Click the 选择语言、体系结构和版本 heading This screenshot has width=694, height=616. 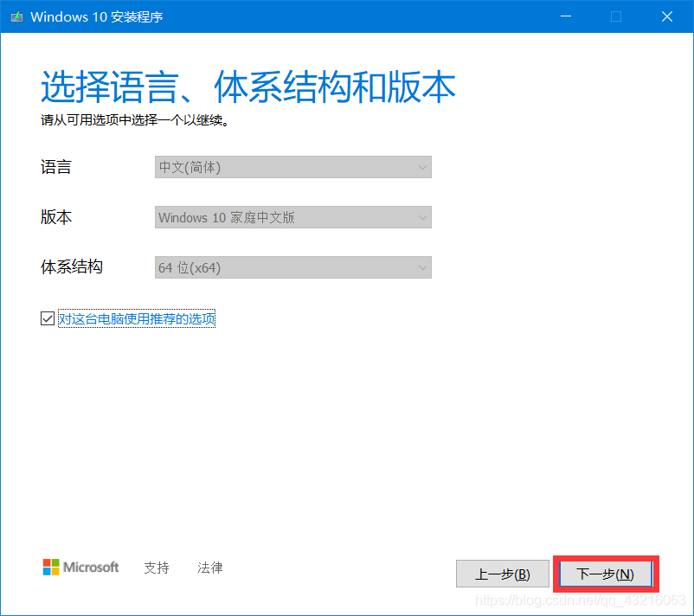(x=247, y=87)
